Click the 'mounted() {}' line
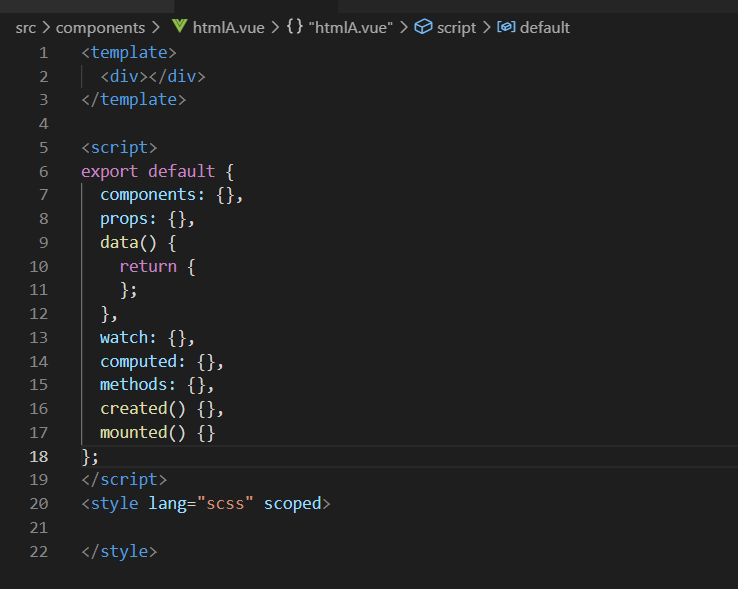 (158, 433)
